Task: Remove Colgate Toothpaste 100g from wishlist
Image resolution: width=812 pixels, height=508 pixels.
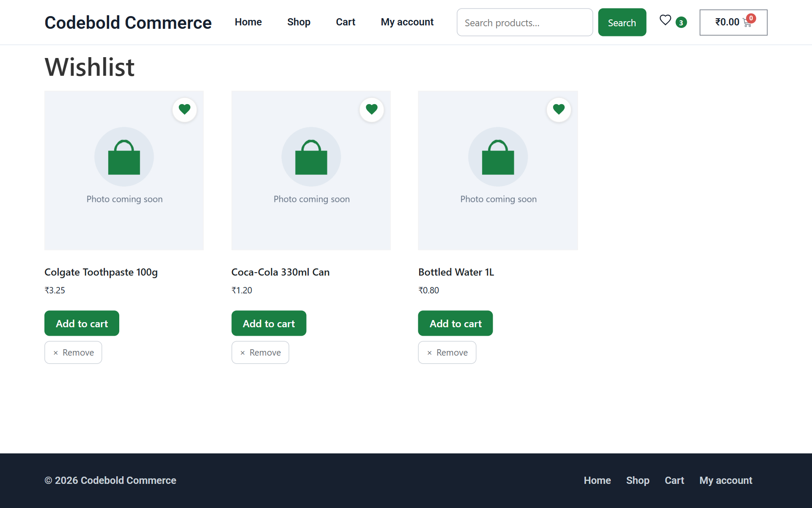Action: tap(73, 353)
